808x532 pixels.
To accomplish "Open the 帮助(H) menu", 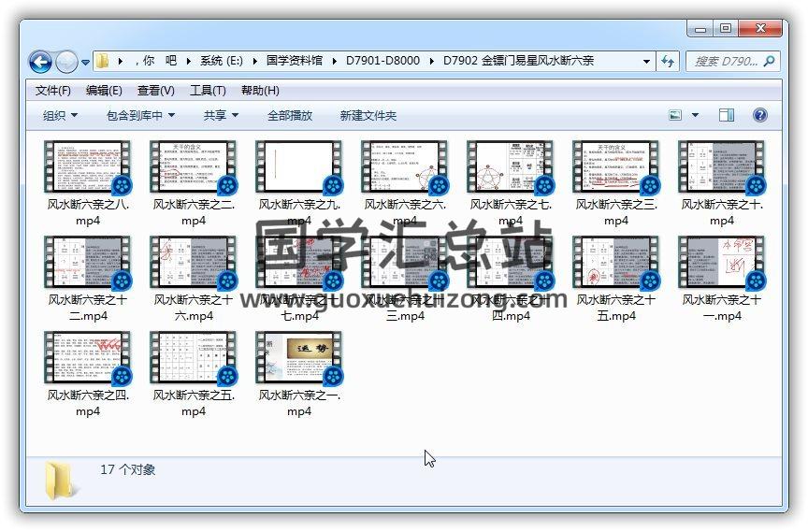I will pyautogui.click(x=260, y=91).
